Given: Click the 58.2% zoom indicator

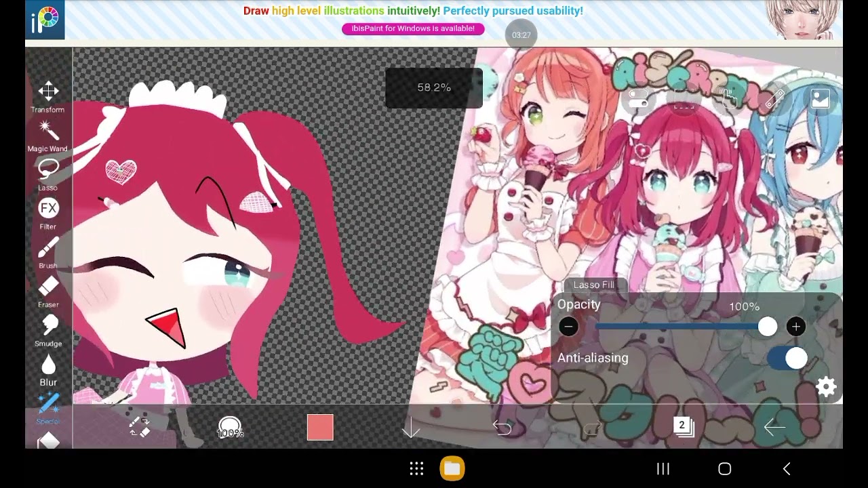Looking at the screenshot, I should (x=434, y=87).
